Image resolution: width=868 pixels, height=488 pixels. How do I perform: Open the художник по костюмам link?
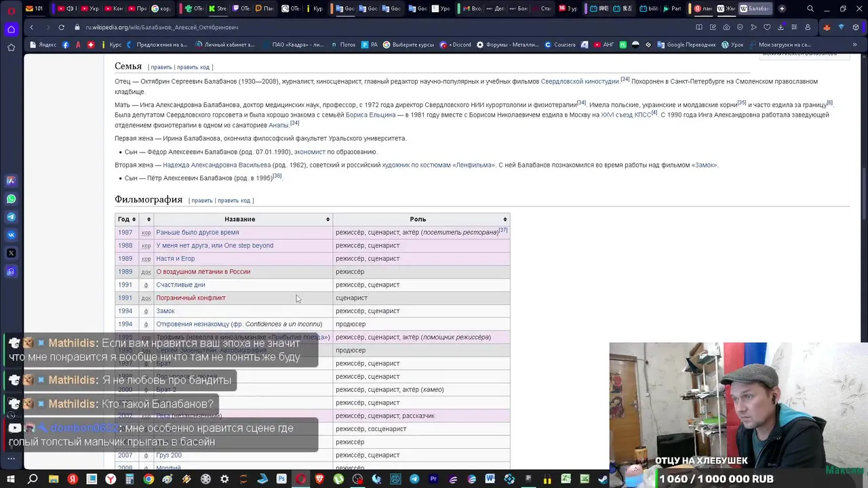(x=416, y=165)
